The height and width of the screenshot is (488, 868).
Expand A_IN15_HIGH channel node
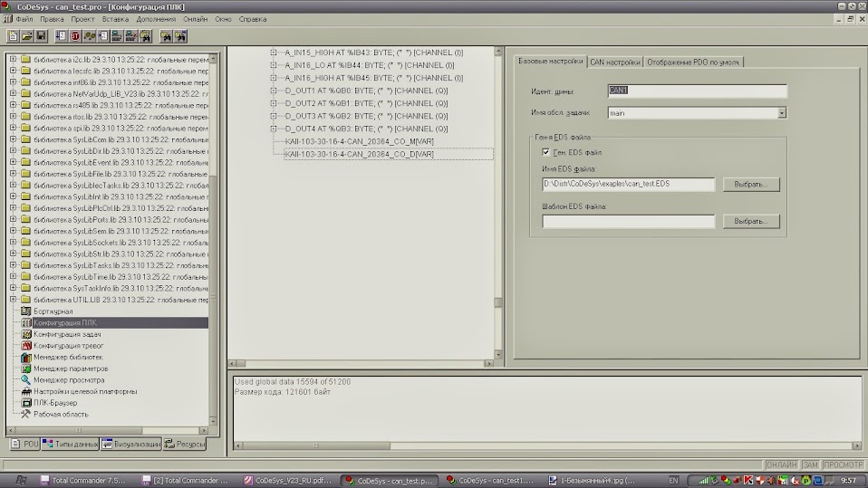tap(274, 53)
